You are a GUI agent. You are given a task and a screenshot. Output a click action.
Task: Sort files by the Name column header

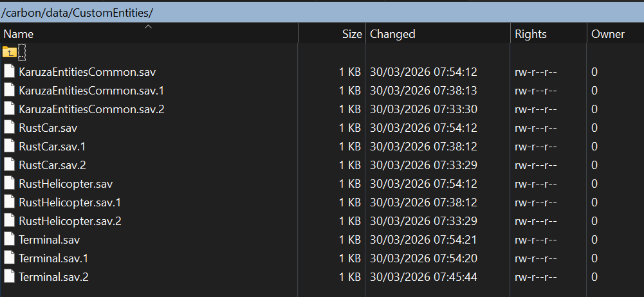pyautogui.click(x=19, y=34)
